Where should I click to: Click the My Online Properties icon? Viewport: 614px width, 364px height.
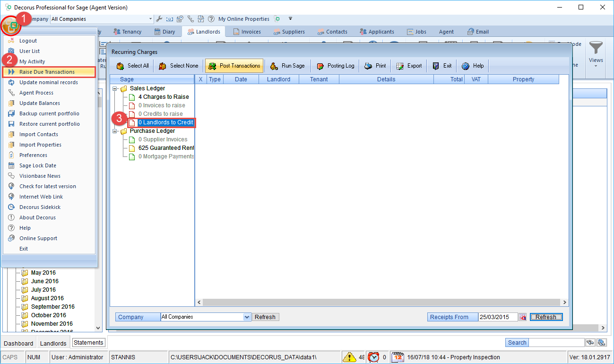click(277, 19)
